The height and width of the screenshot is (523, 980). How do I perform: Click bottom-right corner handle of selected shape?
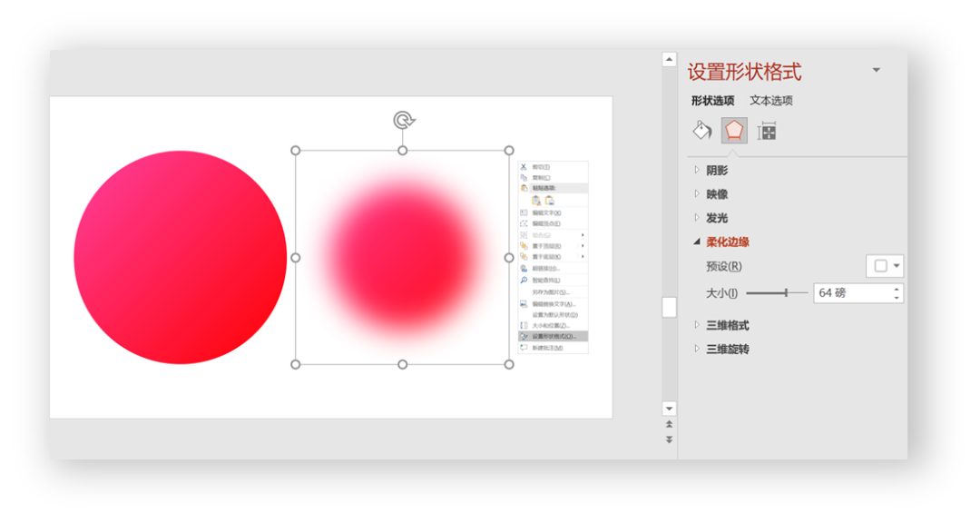point(509,364)
